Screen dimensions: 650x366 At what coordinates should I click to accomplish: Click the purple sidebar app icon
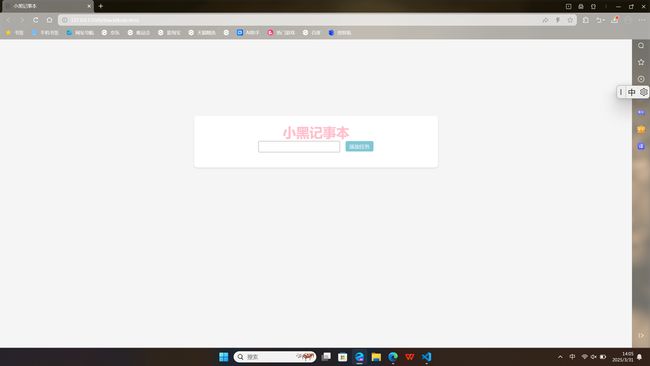[x=641, y=112]
